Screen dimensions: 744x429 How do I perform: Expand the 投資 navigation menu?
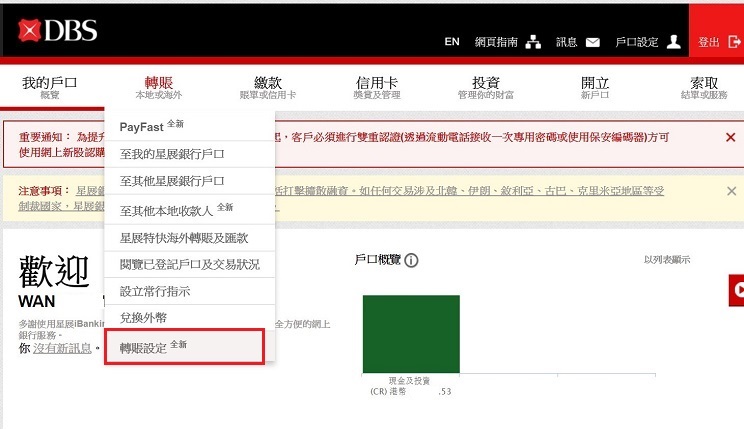485,87
